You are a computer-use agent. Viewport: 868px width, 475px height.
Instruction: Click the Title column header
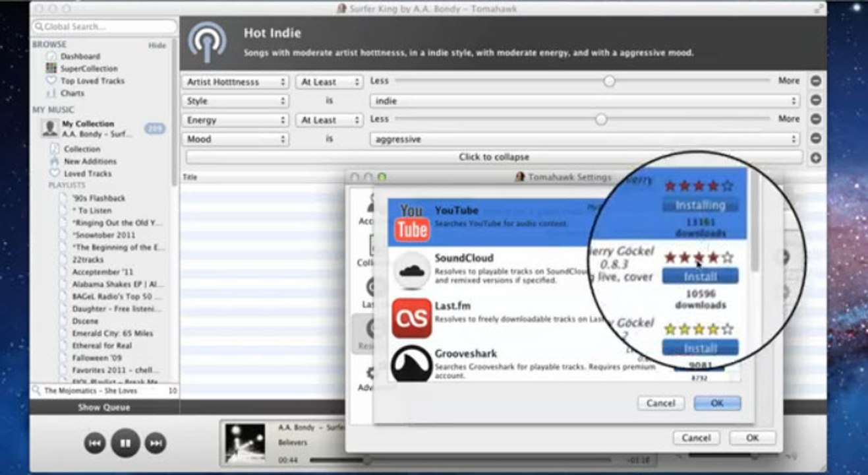(190, 177)
